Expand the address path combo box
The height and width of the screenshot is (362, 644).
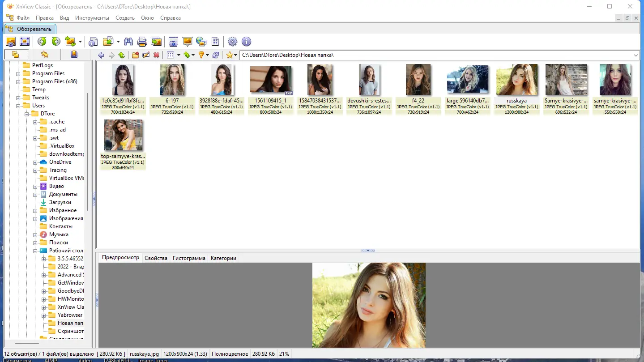point(636,55)
